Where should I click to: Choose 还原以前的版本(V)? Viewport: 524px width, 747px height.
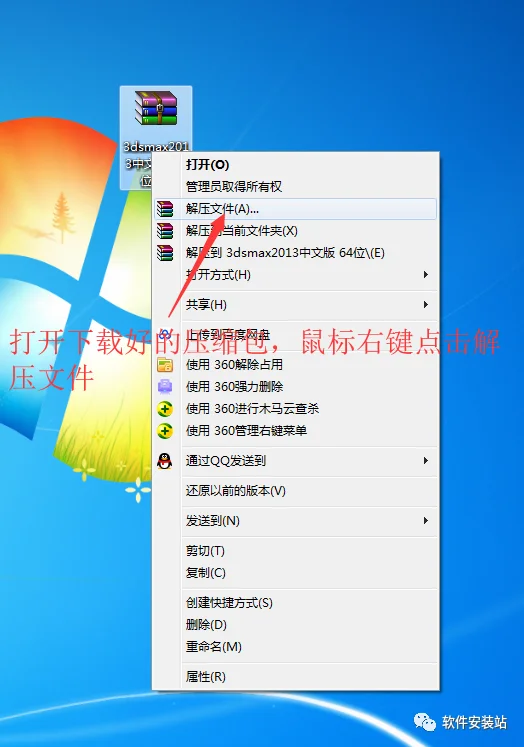pyautogui.click(x=295, y=491)
